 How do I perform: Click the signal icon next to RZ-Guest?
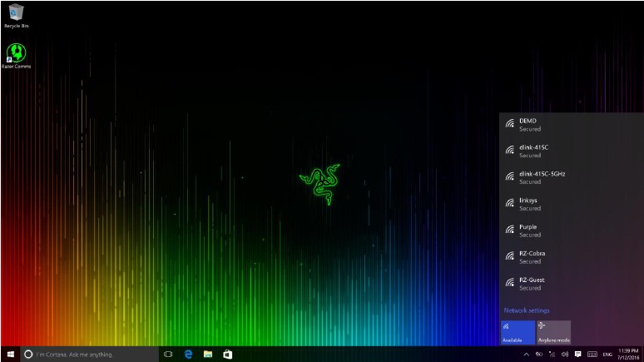[510, 282]
